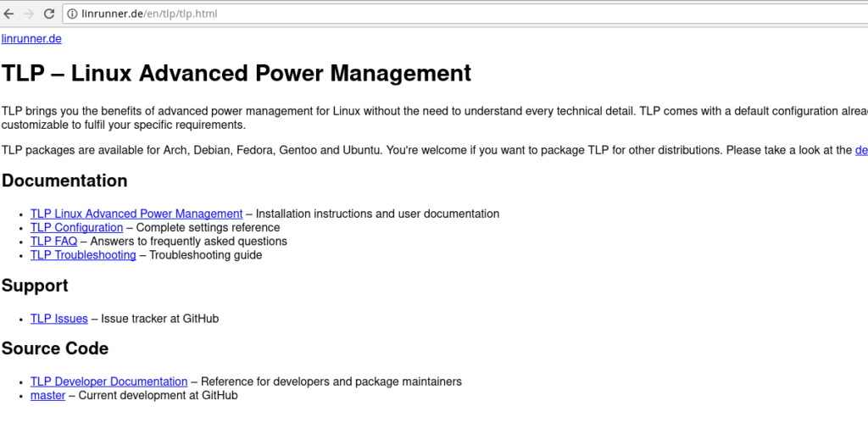Open the TLP Troubleshooting link
This screenshot has height=434, width=868.
click(x=83, y=255)
